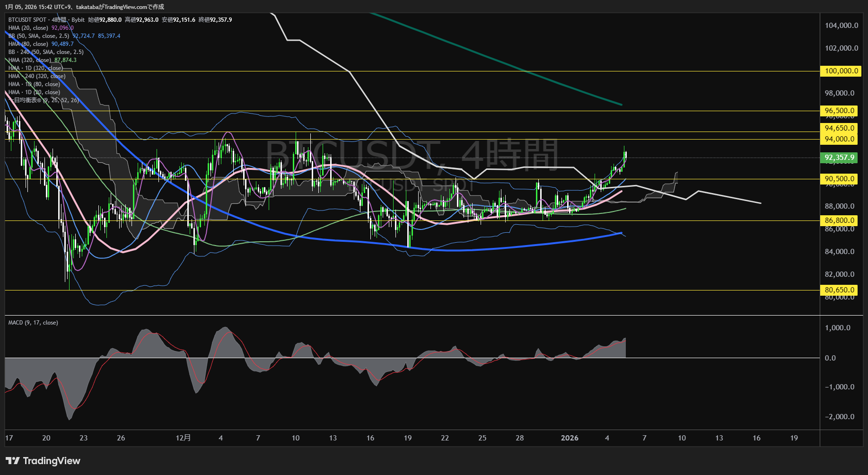Screen dimensions: 868x475
Task: Select the 96,500.0 horizontal line price tag
Action: tap(840, 111)
